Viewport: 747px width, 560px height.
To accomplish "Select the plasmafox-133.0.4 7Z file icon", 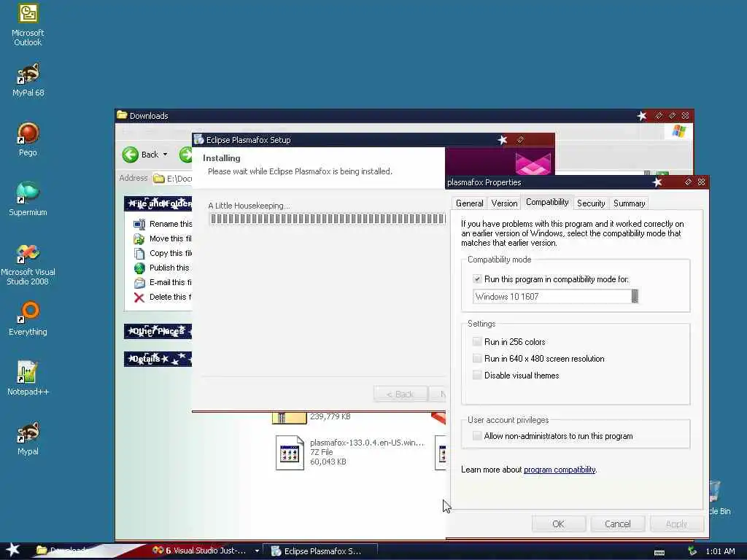I will [x=290, y=453].
